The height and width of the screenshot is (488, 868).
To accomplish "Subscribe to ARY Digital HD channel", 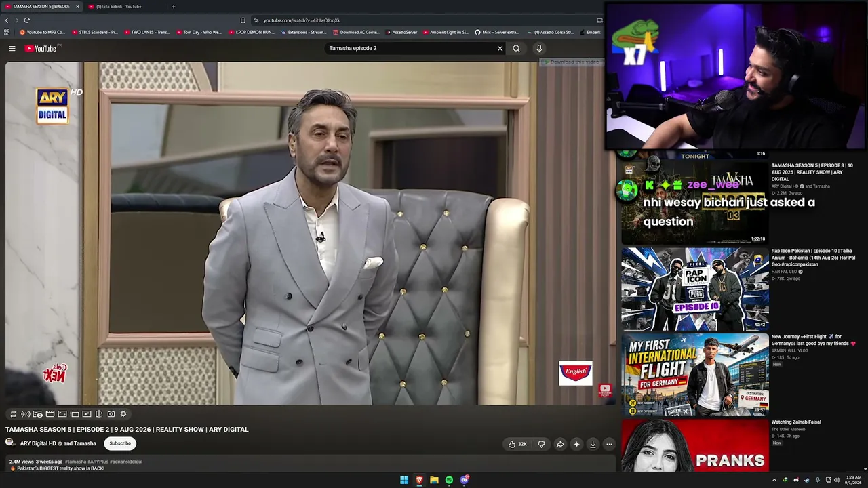I will click(120, 443).
